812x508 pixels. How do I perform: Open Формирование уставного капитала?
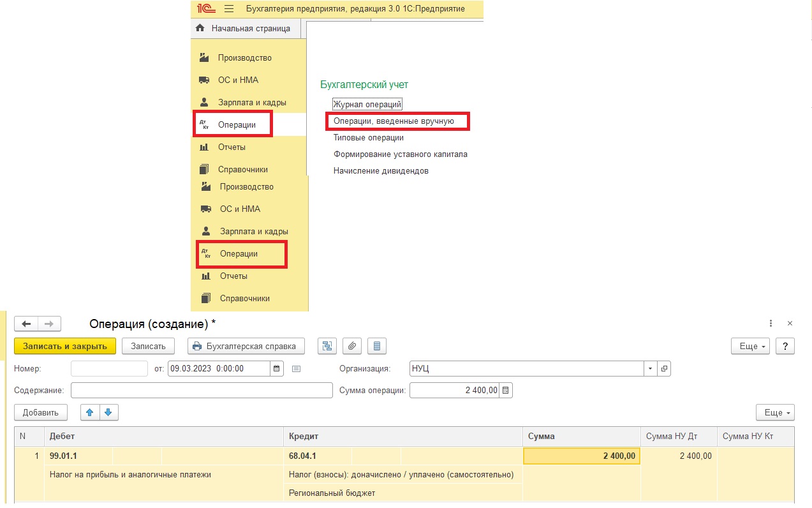(x=401, y=154)
